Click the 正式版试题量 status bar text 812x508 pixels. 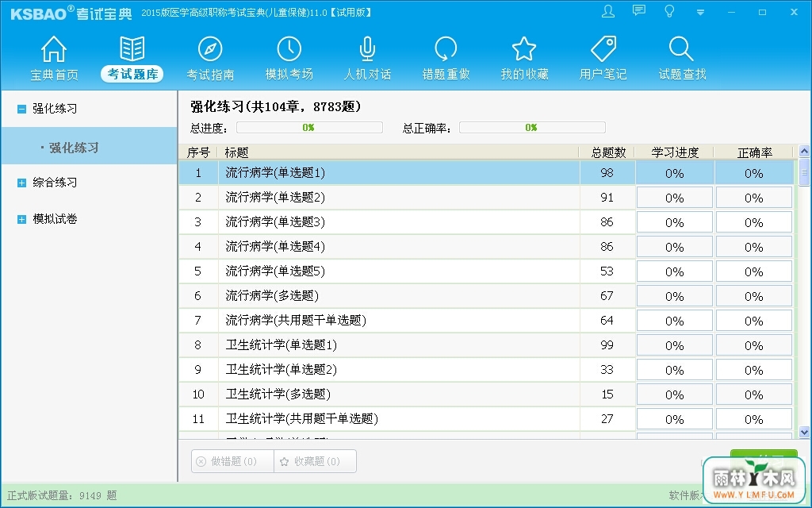click(x=62, y=495)
